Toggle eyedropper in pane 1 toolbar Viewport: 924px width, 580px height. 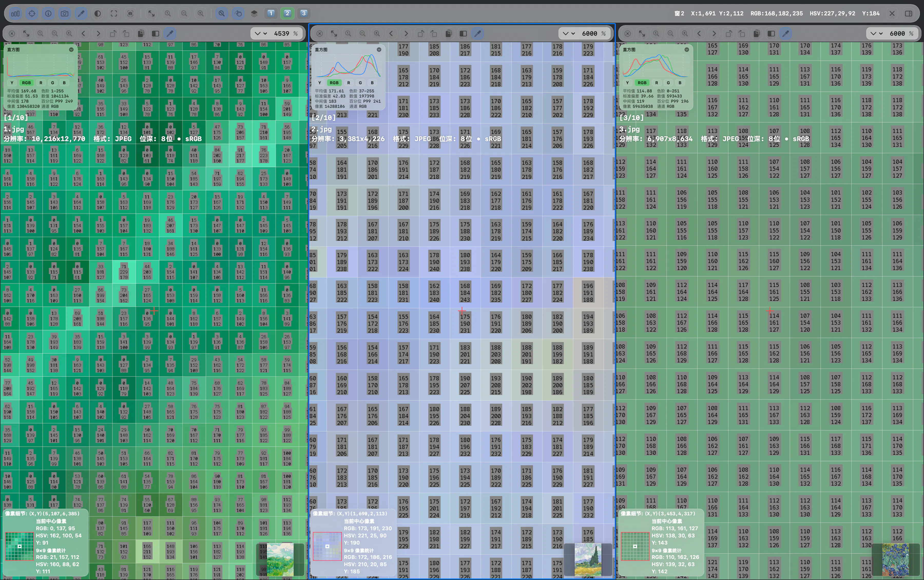[x=170, y=33]
